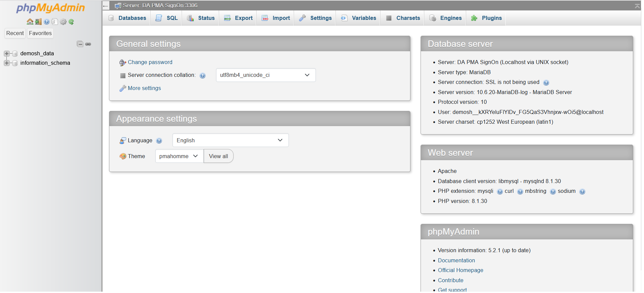Open the Variables tab
This screenshot has width=644, height=293.
click(358, 18)
